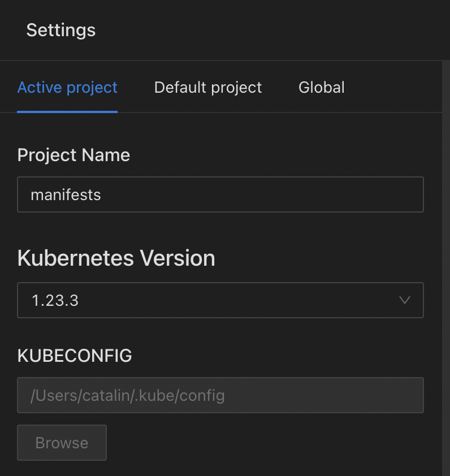Open the Default project tab

coord(208,88)
